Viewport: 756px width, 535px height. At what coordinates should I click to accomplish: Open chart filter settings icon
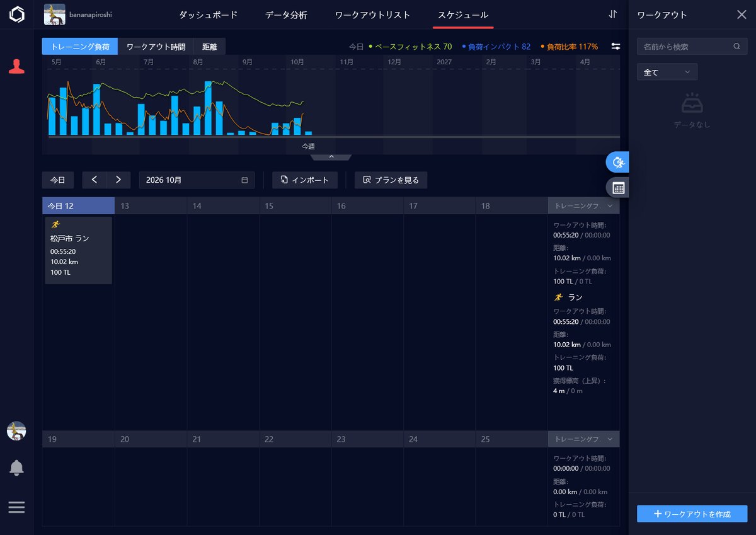[x=616, y=47]
